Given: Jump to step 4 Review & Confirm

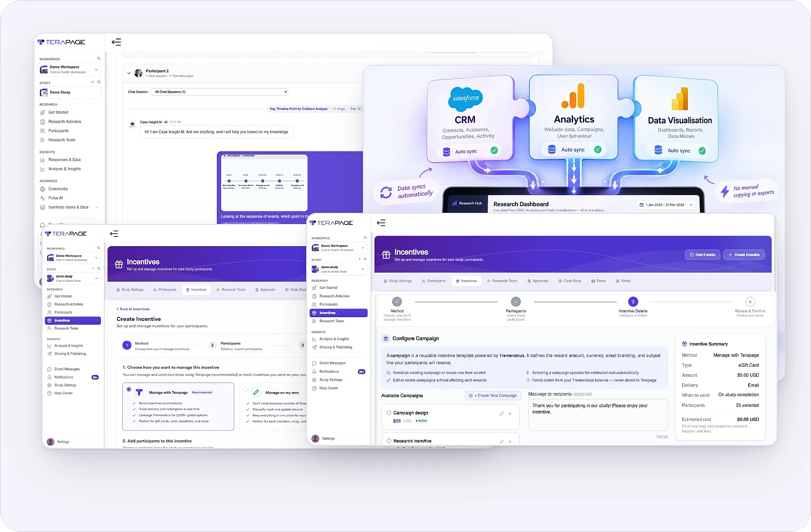Looking at the screenshot, I should 750,301.
